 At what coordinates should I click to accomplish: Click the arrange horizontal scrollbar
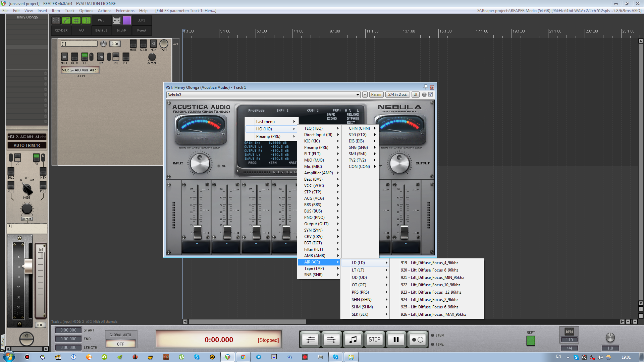(248, 321)
